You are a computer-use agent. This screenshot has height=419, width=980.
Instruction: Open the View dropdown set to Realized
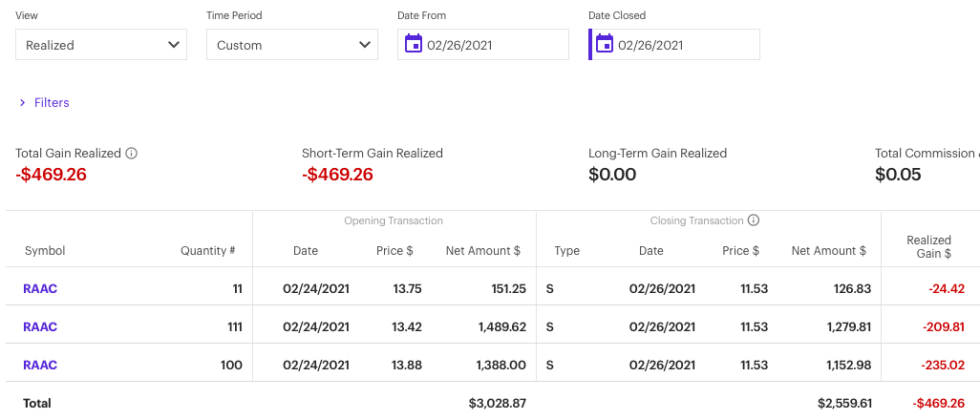click(101, 45)
